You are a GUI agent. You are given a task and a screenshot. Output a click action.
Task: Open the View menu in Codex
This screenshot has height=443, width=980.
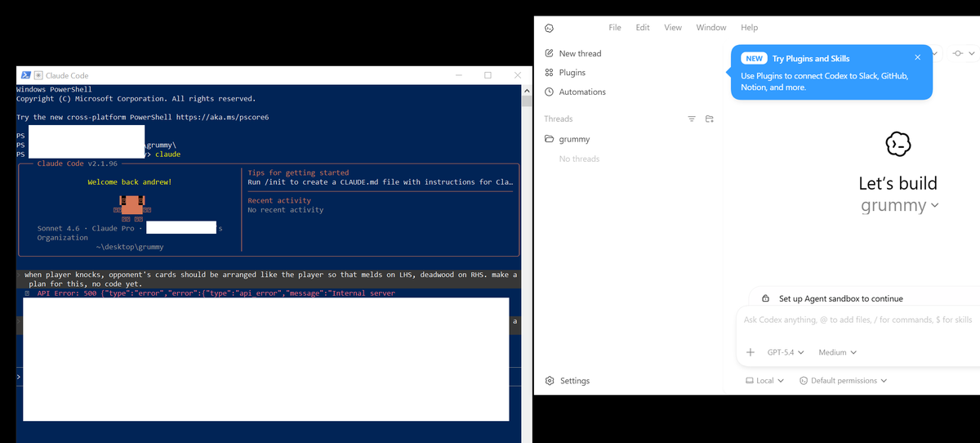pyautogui.click(x=673, y=28)
